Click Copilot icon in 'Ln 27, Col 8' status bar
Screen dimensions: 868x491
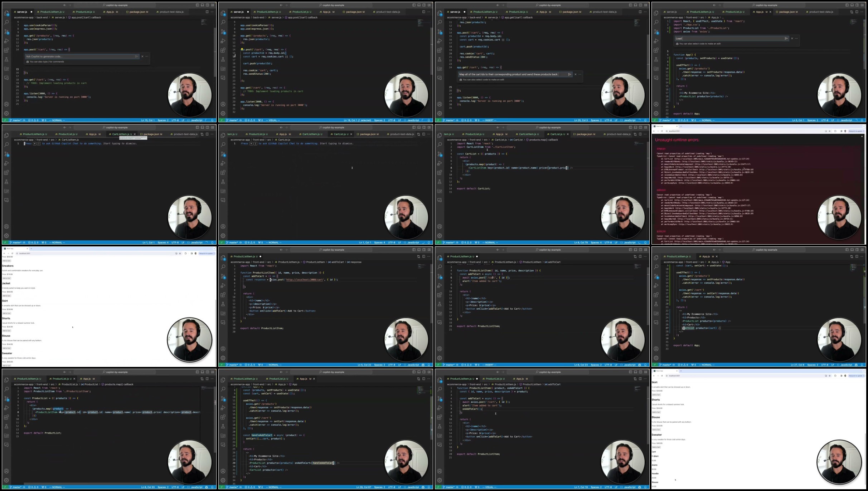coord(856,365)
